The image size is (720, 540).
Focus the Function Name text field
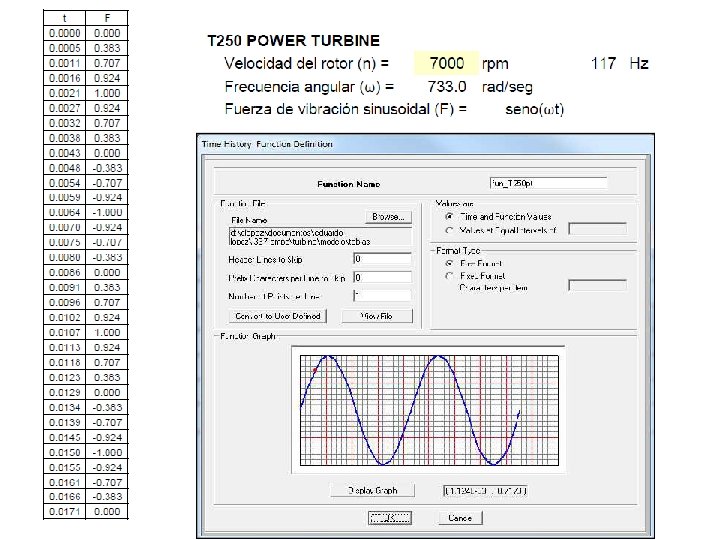[x=548, y=183]
